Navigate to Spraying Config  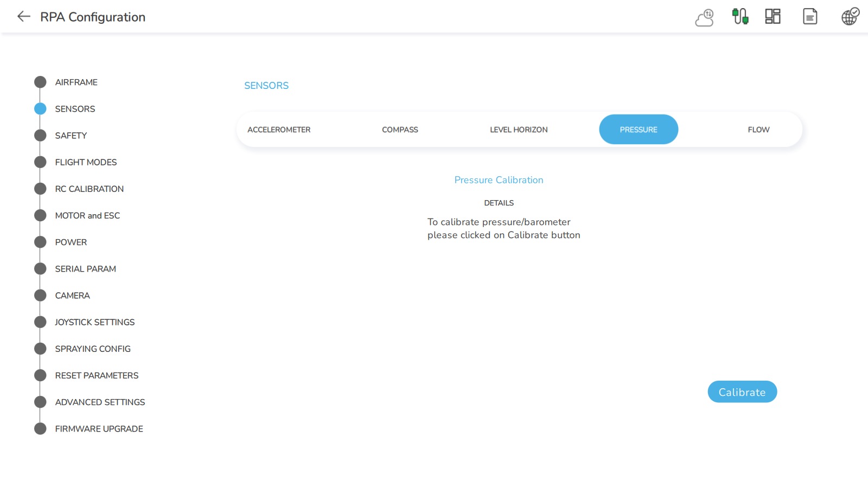point(93,349)
